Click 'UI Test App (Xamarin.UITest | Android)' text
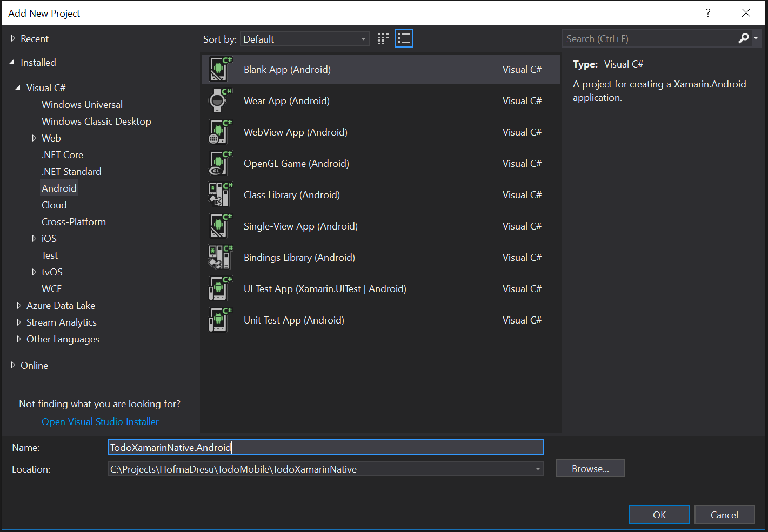This screenshot has height=532, width=768. pos(325,289)
